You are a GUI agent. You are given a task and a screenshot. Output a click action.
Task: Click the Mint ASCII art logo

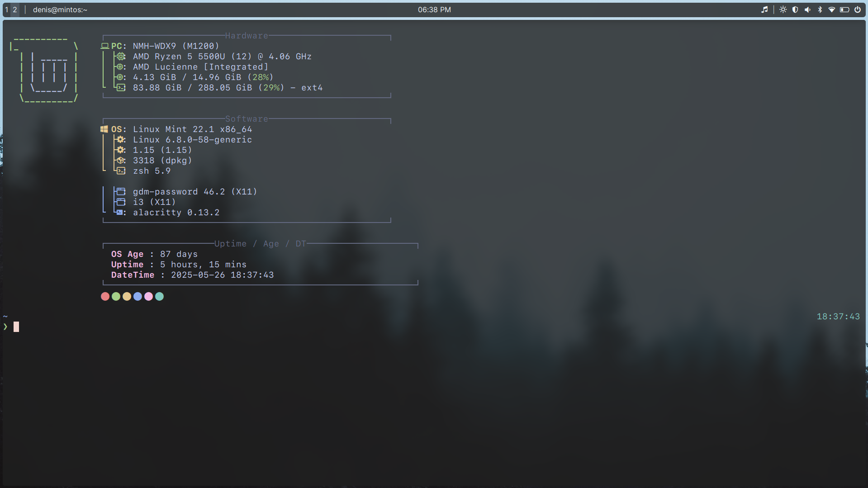coord(44,70)
